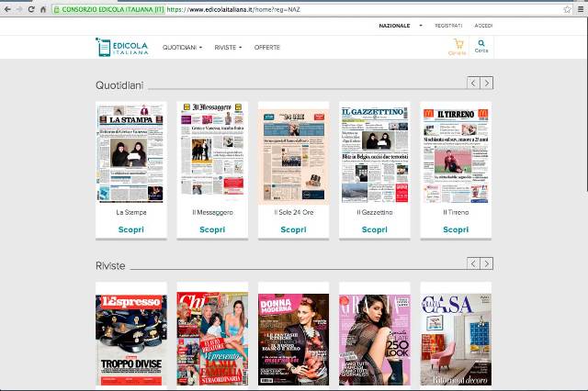Reload the page
This screenshot has width=588, height=391.
tap(31, 8)
